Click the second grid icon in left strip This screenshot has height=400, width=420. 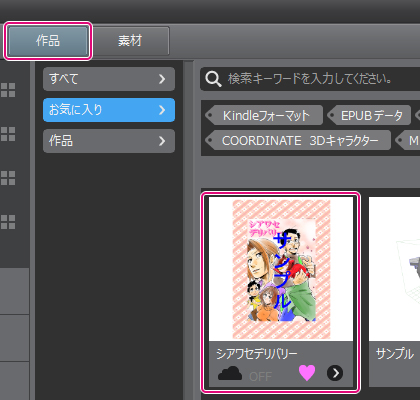[8, 134]
